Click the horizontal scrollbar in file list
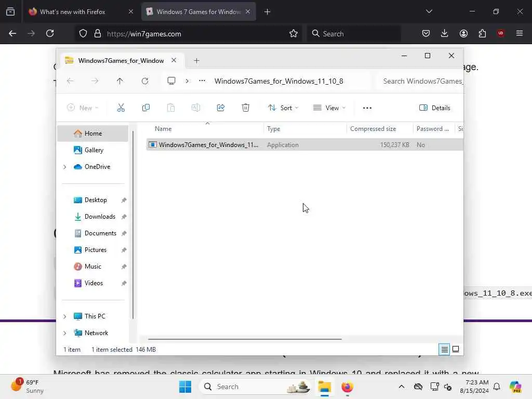 point(245,339)
